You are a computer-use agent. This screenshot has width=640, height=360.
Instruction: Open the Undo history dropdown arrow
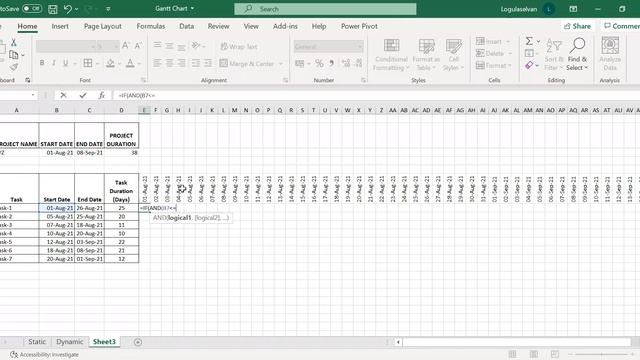tap(77, 9)
